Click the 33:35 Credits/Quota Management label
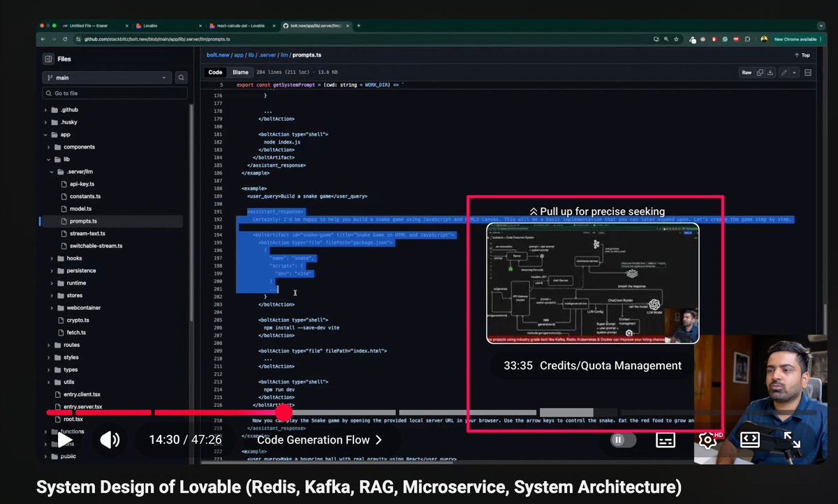This screenshot has width=838, height=504. click(x=593, y=365)
